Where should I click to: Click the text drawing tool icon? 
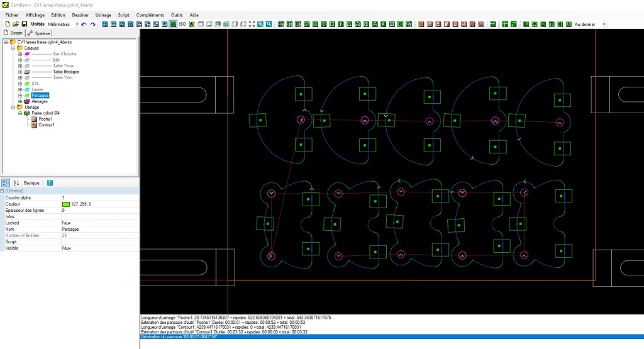click(x=340, y=24)
